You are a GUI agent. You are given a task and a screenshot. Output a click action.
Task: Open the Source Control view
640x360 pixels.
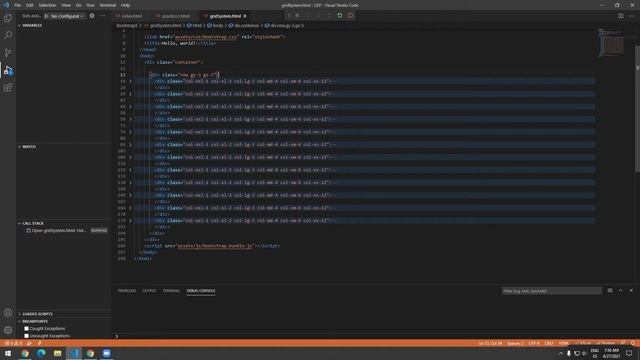8,53
